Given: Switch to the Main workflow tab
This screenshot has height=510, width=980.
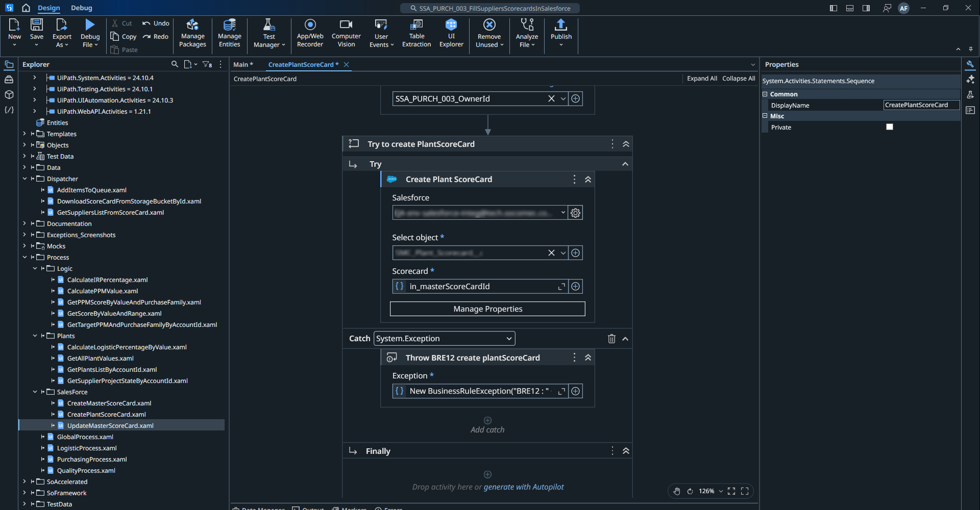Looking at the screenshot, I should 243,65.
